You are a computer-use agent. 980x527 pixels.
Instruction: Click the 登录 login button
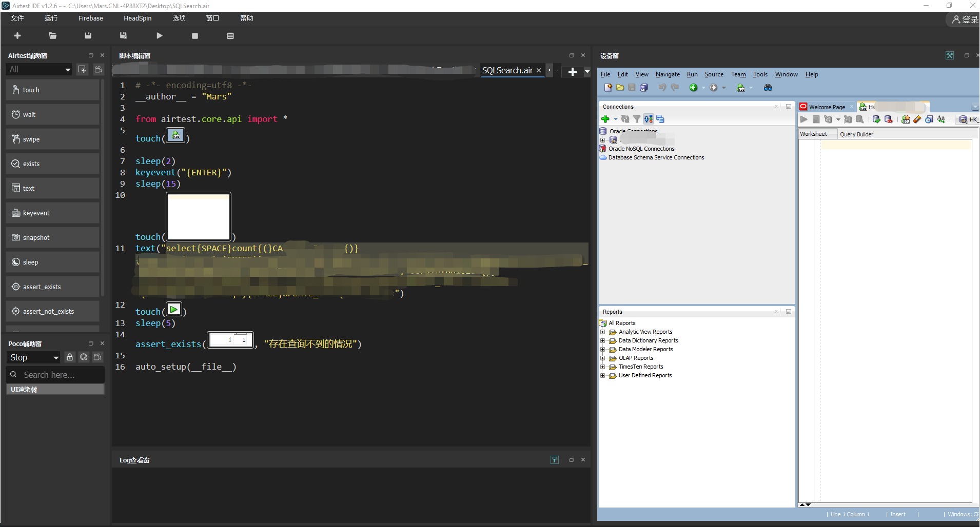[965, 19]
